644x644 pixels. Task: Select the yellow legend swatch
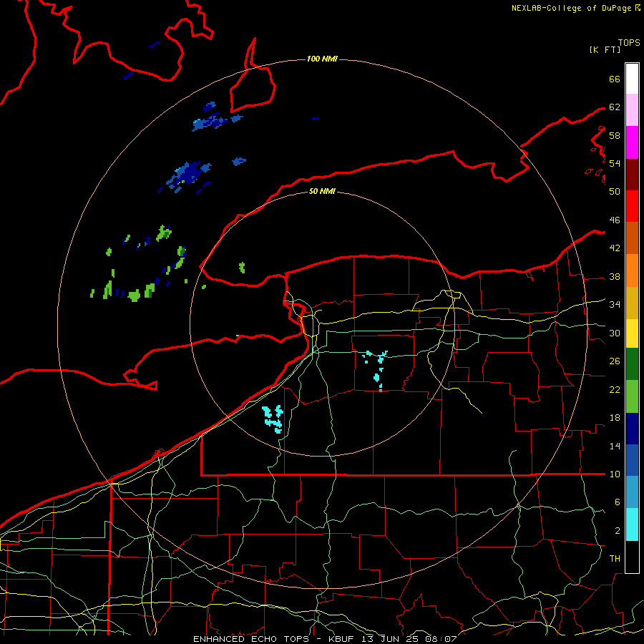coord(632,333)
